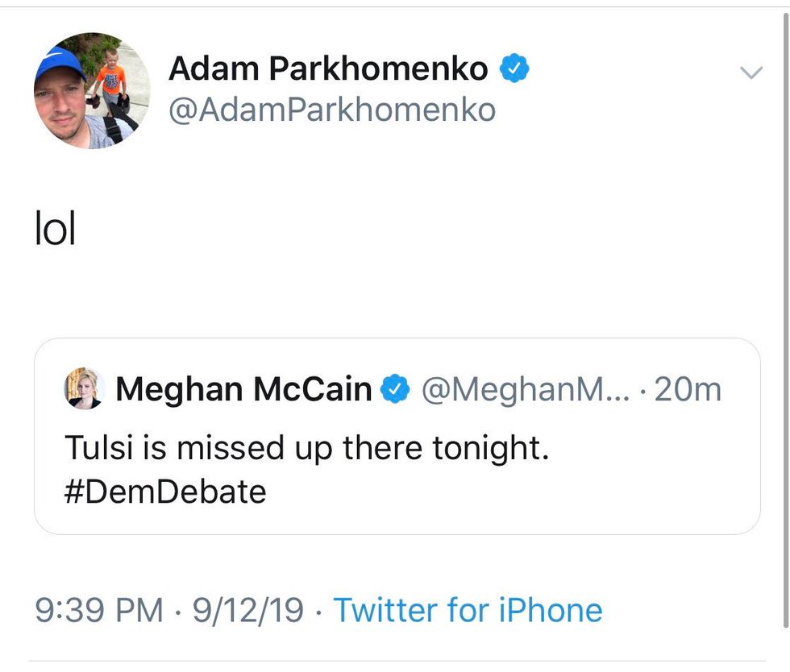Click the 9:39 PM time text
Viewport: 790px width, 672px height.
pos(99,610)
